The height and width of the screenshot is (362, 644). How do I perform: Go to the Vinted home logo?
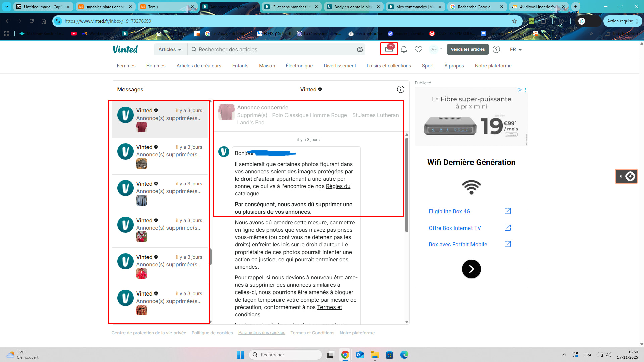pyautogui.click(x=125, y=49)
